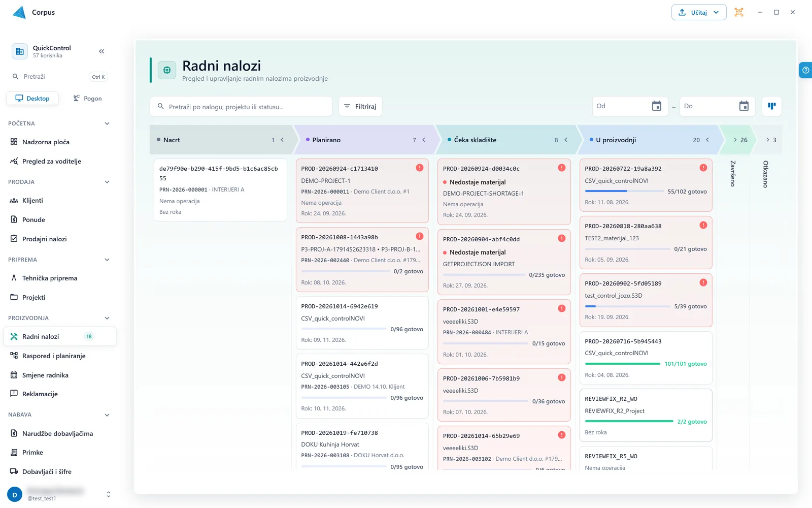Click the QuickControl organization building icon
The width and height of the screenshot is (812, 508).
pyautogui.click(x=20, y=51)
